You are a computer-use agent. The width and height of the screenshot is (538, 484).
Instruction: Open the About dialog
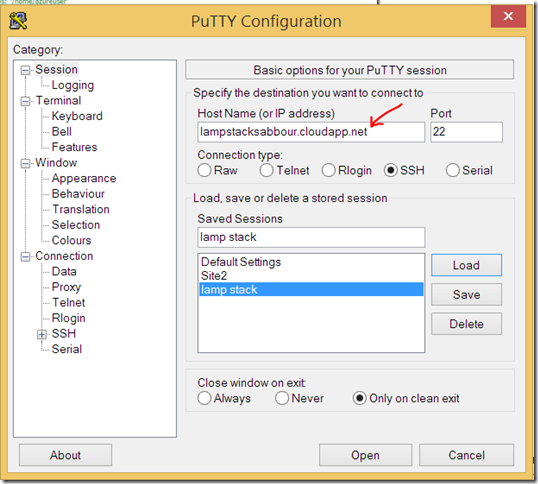[65, 455]
